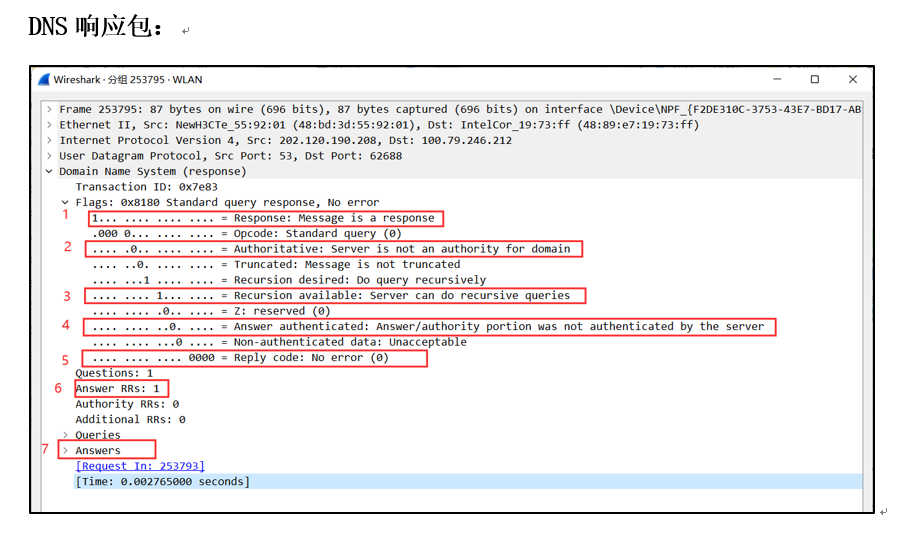Select the Authority RRs: 0 row
899x533 pixels.
(127, 403)
